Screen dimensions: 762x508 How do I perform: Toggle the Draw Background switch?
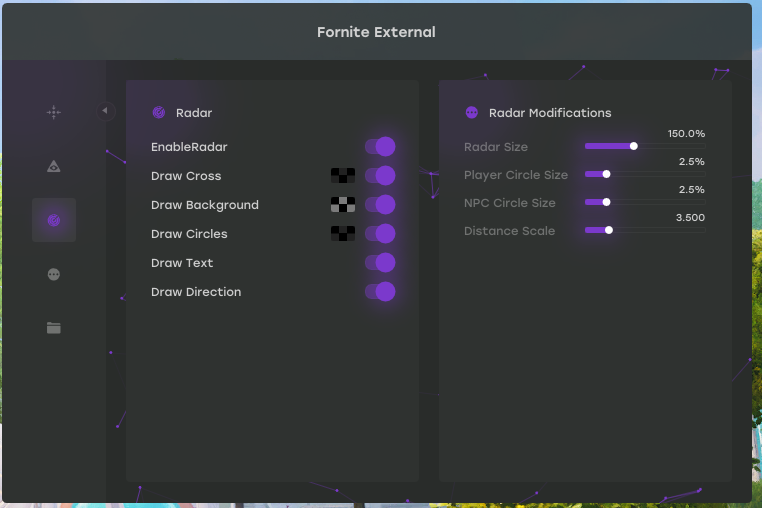380,205
